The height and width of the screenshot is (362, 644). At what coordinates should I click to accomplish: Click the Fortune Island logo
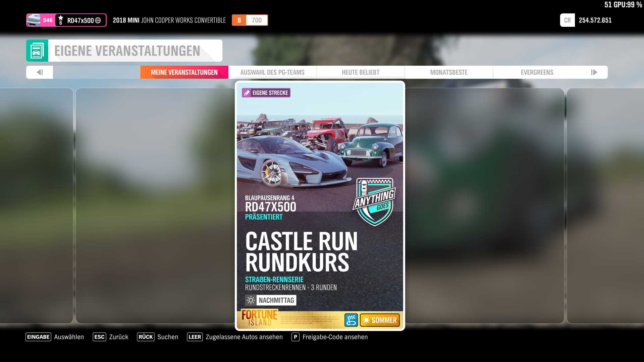[x=259, y=318]
